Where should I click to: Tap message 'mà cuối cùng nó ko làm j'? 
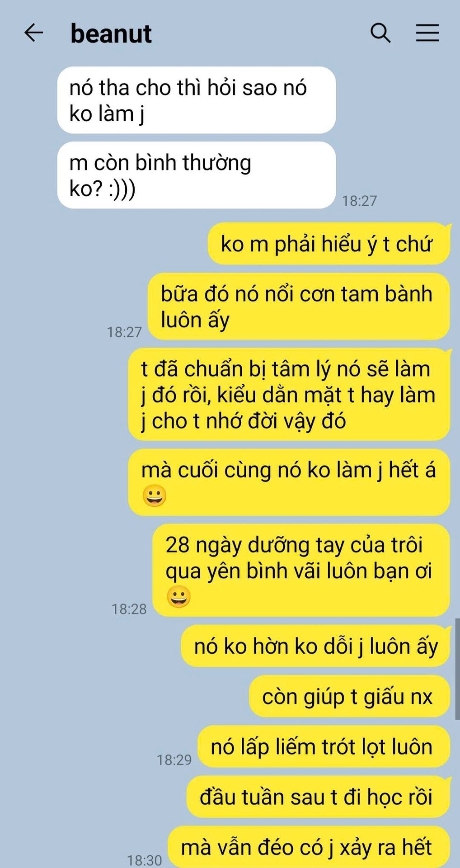click(289, 482)
